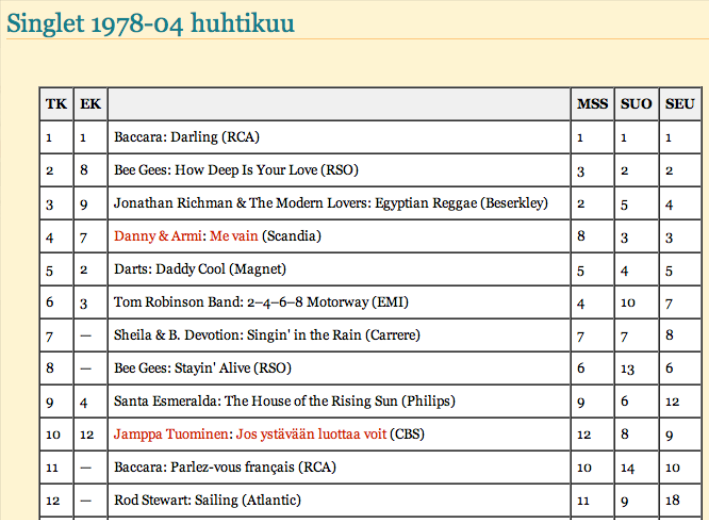Click the 'SUO' column header
Screen dimensions: 709x520
tap(636, 104)
